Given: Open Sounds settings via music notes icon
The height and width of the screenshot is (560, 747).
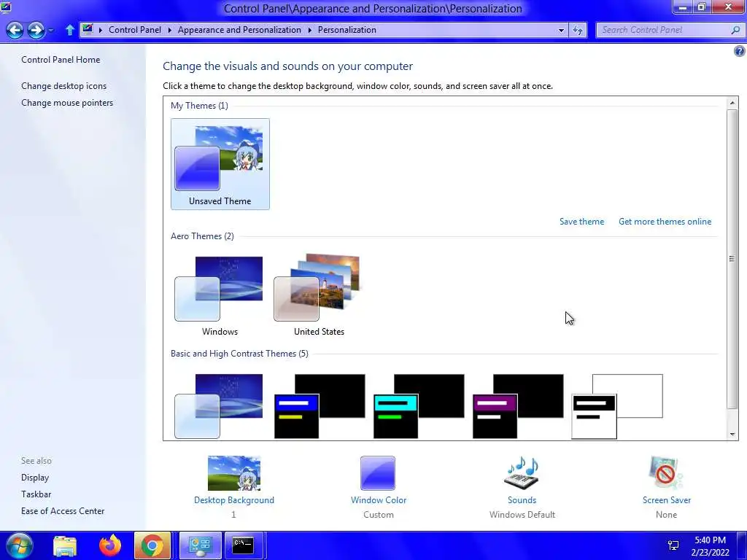Looking at the screenshot, I should (x=522, y=472).
